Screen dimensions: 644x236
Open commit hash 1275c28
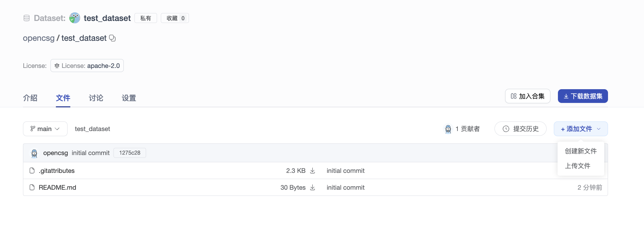(x=130, y=153)
